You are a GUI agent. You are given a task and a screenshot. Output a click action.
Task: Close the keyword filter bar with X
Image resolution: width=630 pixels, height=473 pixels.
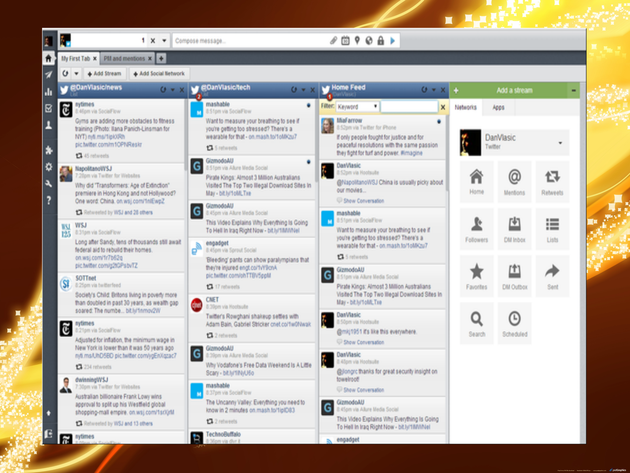click(443, 107)
